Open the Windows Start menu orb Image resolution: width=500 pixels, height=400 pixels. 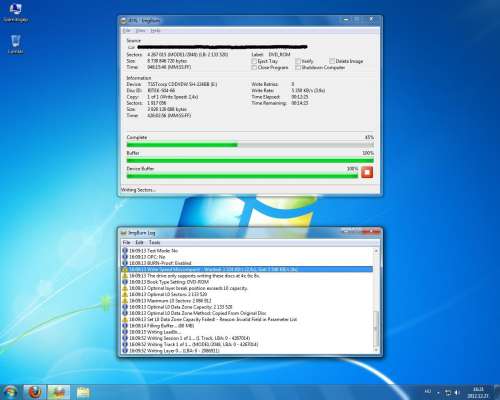(10, 392)
